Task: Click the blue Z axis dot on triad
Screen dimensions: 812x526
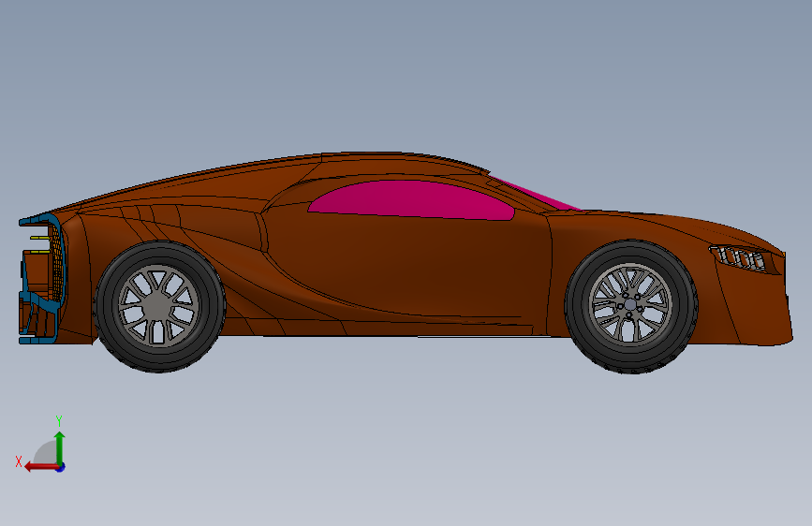Action: pos(61,467)
